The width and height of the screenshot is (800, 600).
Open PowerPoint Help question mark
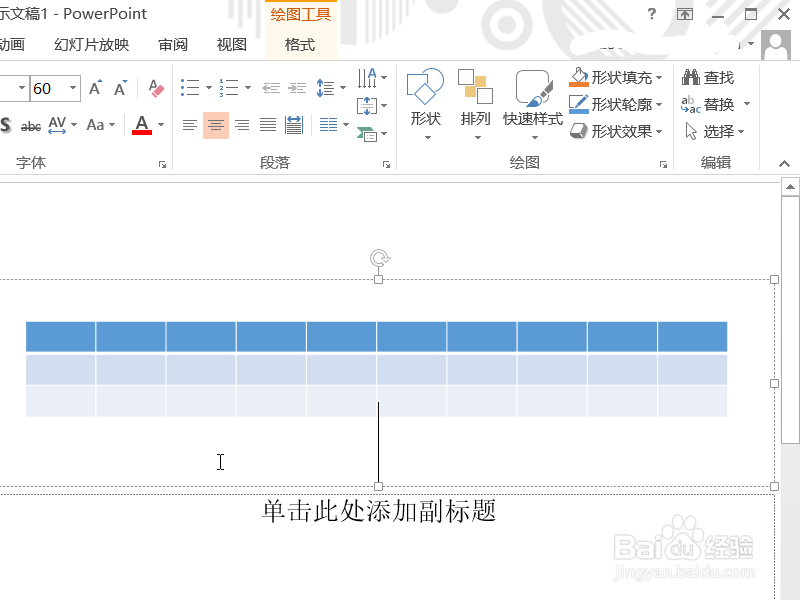652,14
